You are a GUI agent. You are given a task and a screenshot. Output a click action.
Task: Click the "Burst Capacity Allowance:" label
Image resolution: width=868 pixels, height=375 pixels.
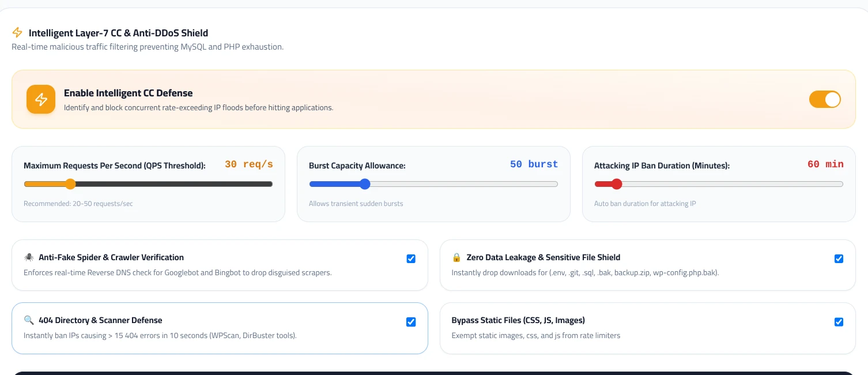(357, 166)
